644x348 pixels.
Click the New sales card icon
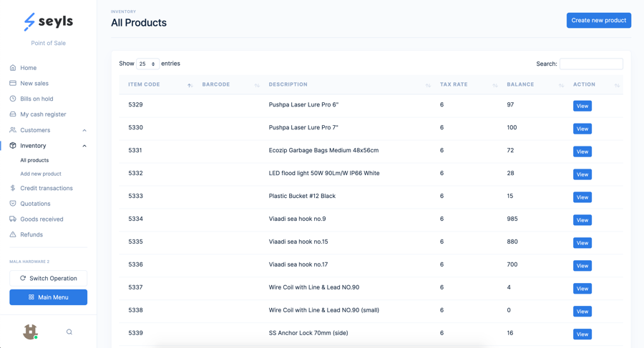click(13, 83)
